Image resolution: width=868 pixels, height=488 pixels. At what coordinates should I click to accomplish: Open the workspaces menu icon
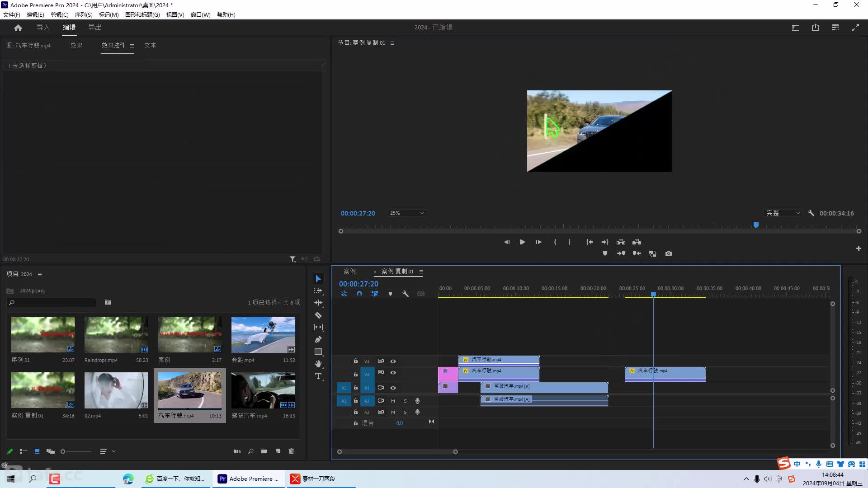pos(835,28)
